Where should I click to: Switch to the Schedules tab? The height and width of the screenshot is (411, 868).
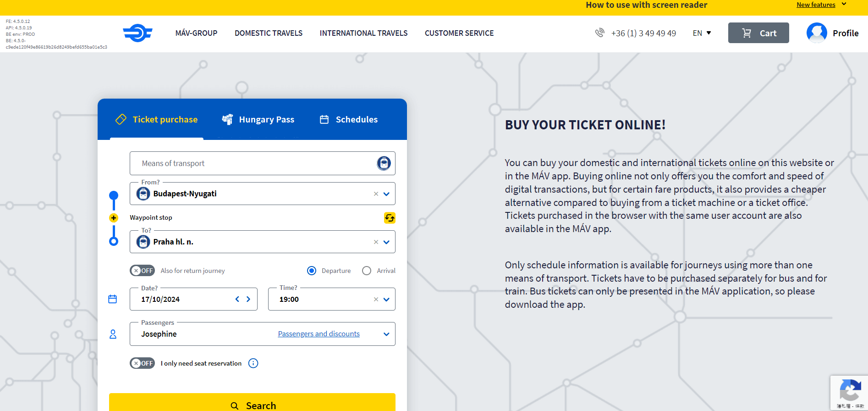(x=349, y=119)
